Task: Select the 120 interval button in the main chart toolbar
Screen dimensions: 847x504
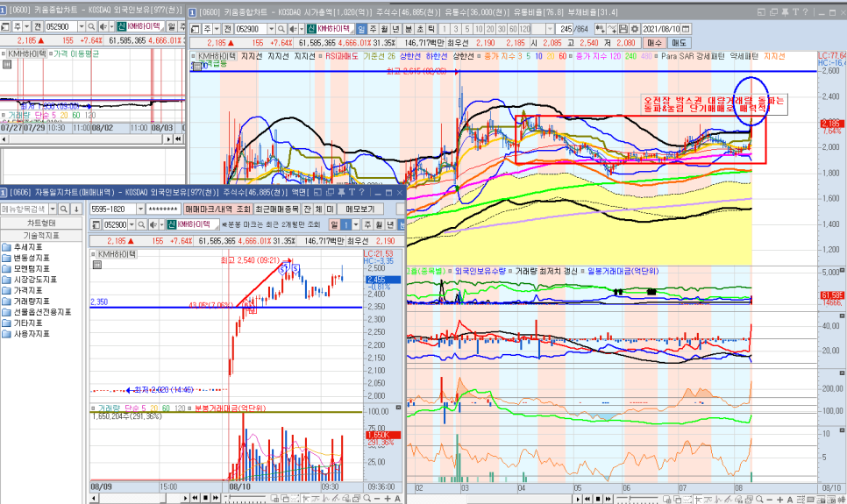Action: click(524, 29)
